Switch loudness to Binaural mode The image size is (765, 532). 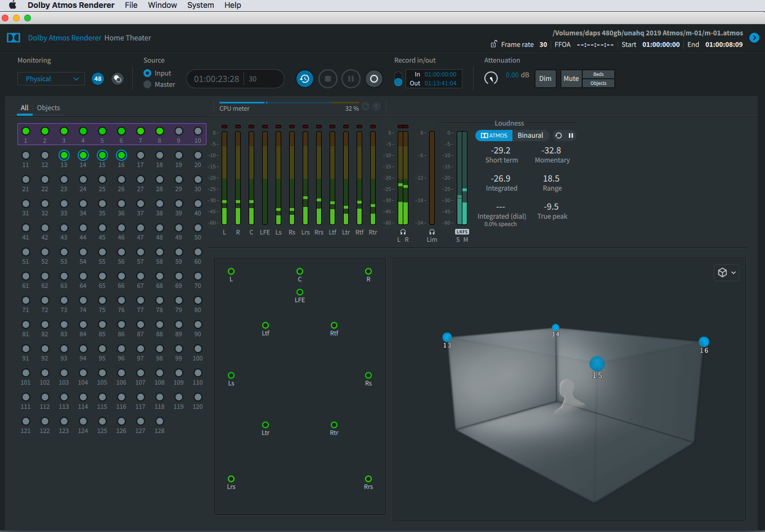[x=530, y=136]
